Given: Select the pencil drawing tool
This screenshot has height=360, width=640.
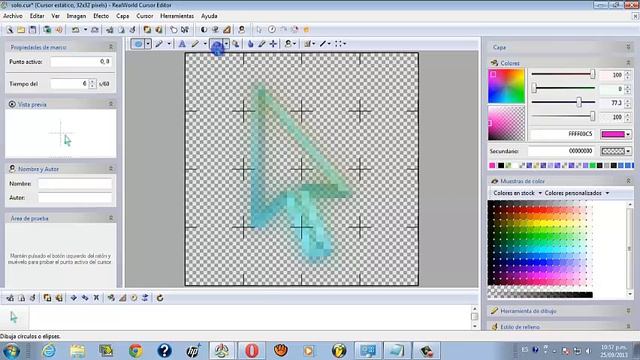Looking at the screenshot, I should tap(196, 44).
